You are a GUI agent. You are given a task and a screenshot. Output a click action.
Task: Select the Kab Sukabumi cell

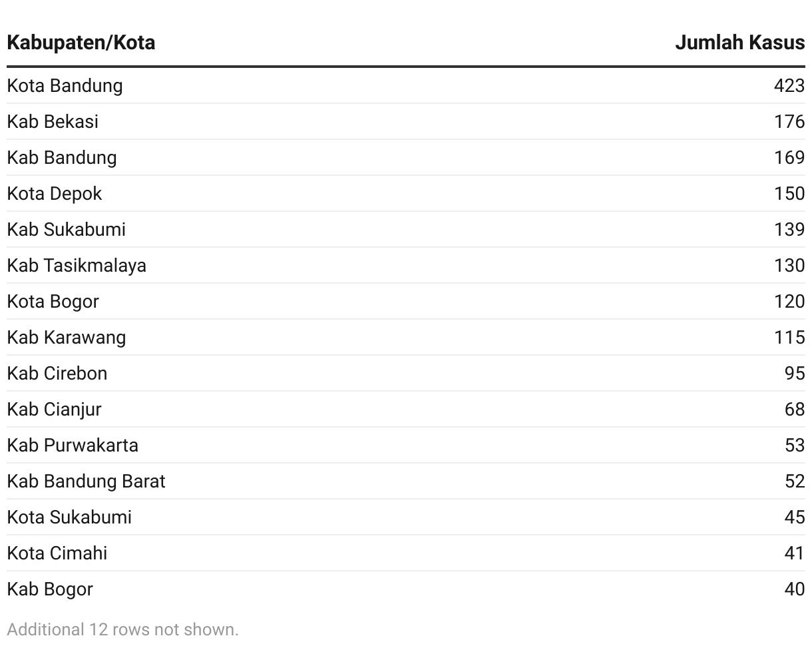click(x=67, y=230)
